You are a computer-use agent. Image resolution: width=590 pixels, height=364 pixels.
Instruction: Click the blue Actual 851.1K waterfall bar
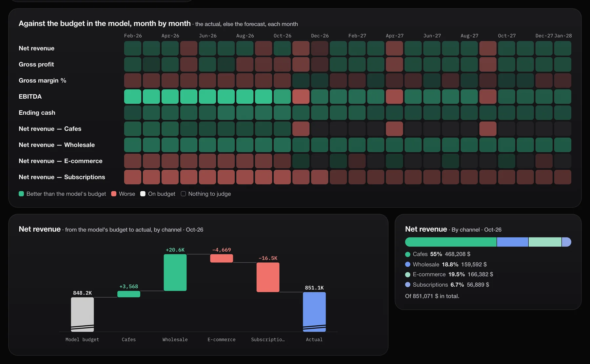pyautogui.click(x=314, y=312)
